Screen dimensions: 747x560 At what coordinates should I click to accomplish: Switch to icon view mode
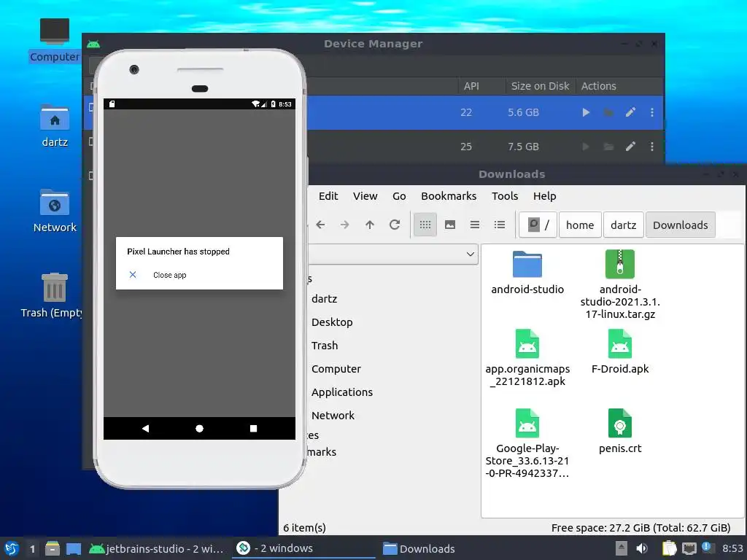click(425, 225)
